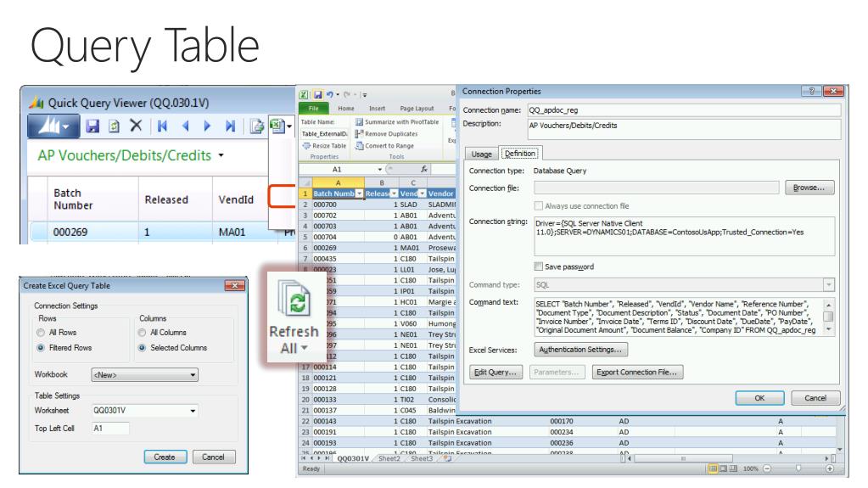The image size is (868, 488).
Task: Select Filtered Rows radio button
Action: 41,348
